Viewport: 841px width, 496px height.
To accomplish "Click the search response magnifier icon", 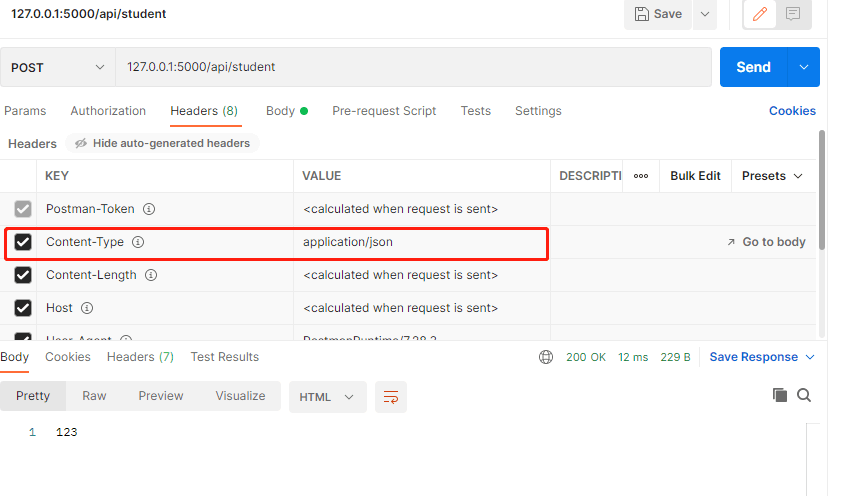I will 803,395.
